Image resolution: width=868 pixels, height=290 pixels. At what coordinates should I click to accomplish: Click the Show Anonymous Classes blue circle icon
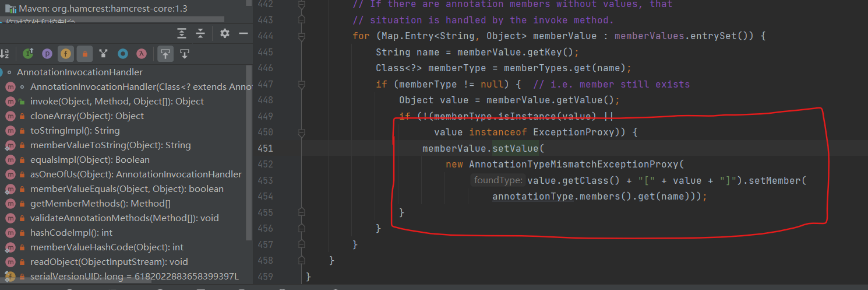[123, 54]
